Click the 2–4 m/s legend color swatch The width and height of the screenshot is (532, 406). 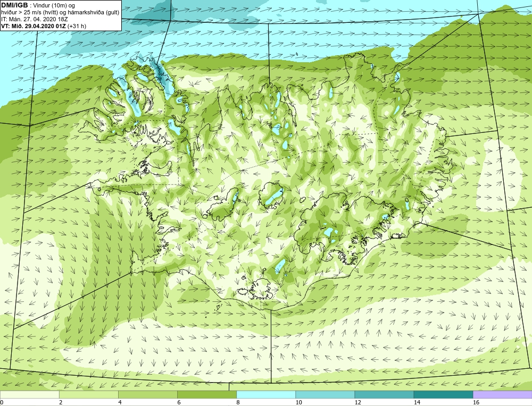88,394
